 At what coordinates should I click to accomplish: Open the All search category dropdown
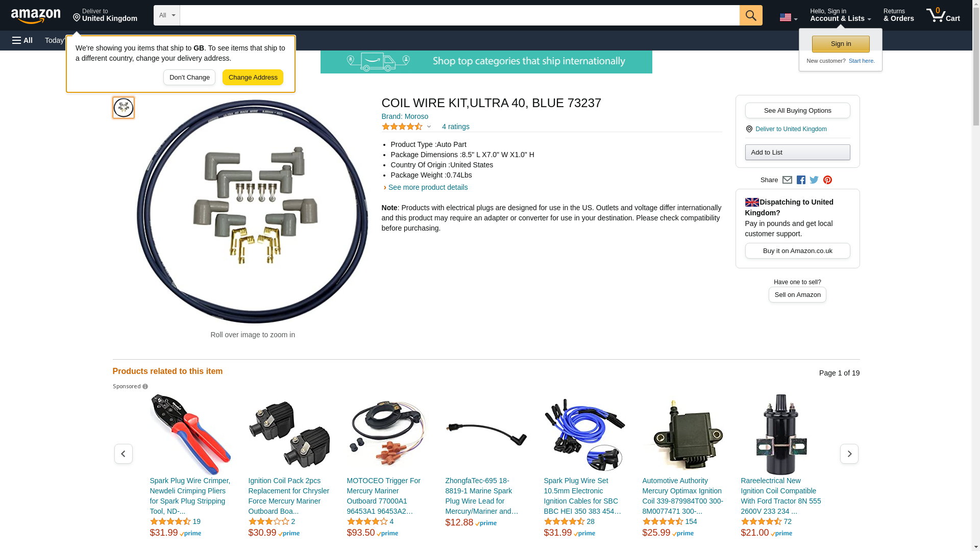[167, 15]
